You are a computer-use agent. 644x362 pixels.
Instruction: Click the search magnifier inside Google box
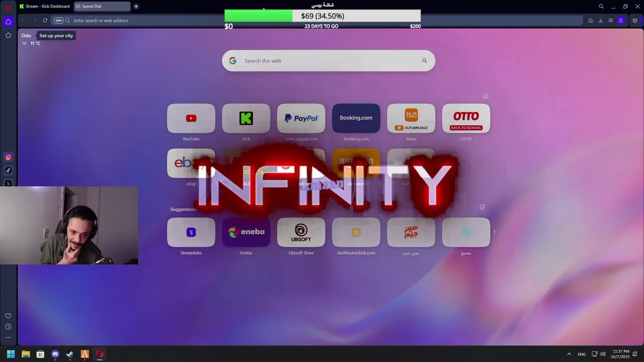point(424,61)
